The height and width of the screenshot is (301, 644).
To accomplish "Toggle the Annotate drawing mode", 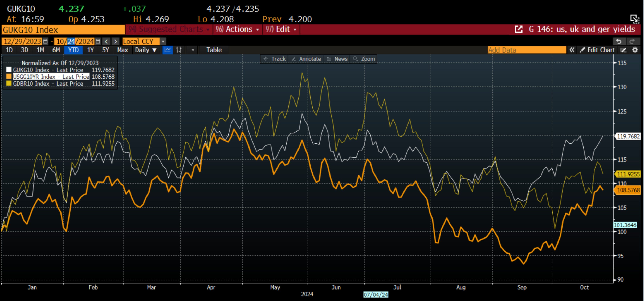I will 306,59.
